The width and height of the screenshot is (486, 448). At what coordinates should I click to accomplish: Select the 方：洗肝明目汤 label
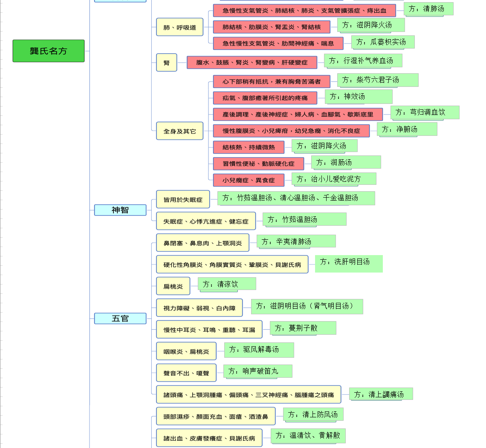(x=349, y=264)
